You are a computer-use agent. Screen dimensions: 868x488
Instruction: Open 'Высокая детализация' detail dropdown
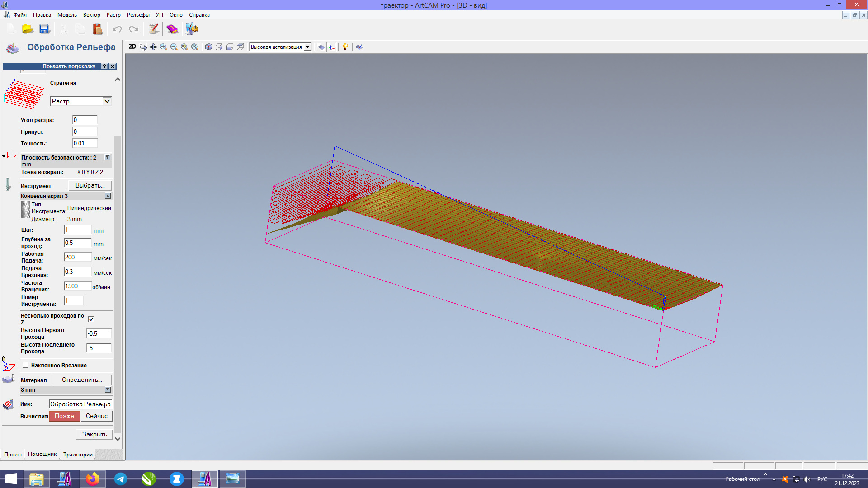point(307,47)
